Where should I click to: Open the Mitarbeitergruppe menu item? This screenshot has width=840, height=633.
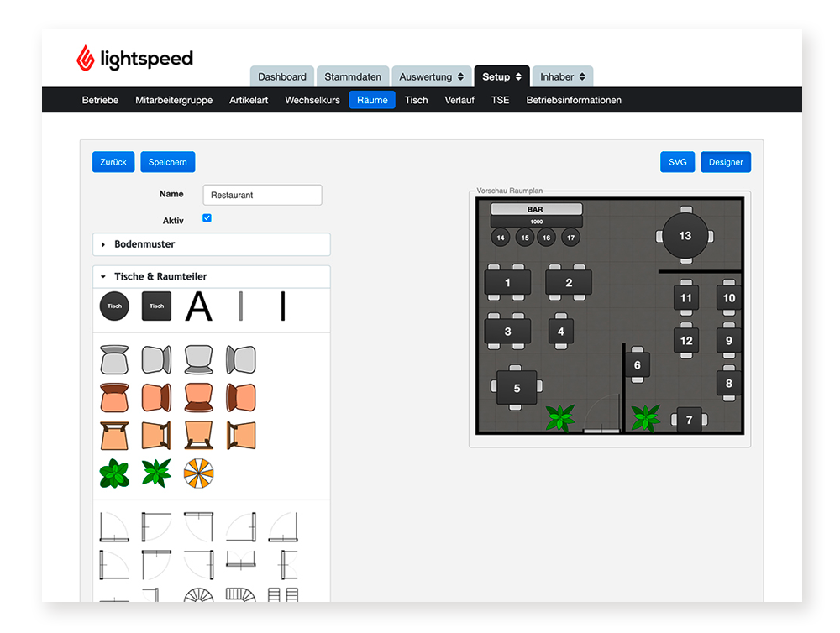tap(174, 100)
